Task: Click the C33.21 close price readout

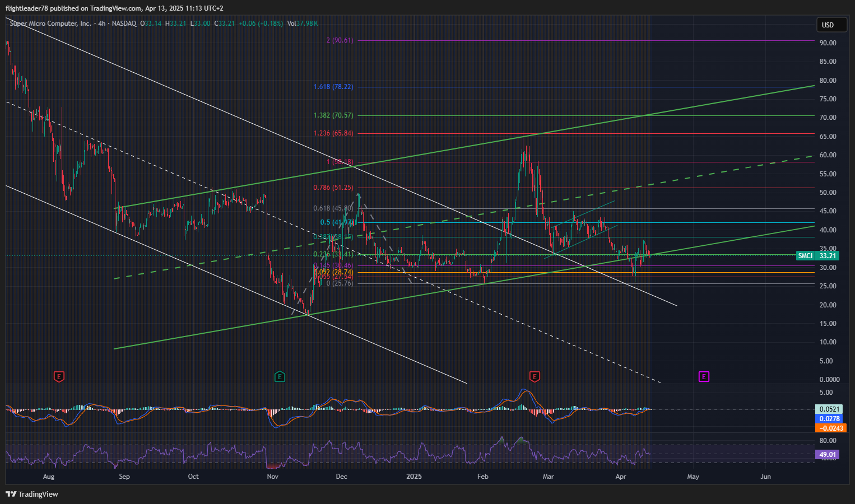Action: pyautogui.click(x=224, y=24)
